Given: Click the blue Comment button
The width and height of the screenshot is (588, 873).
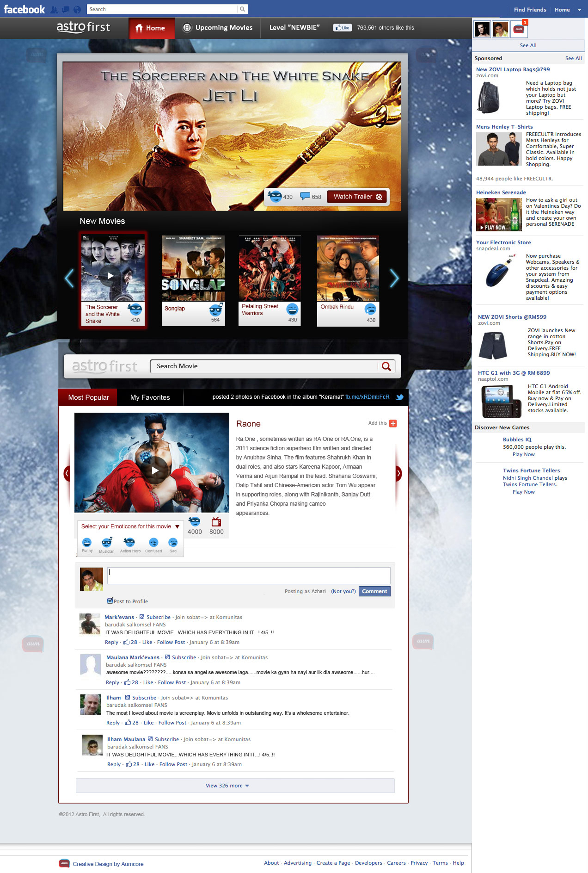Looking at the screenshot, I should (x=374, y=591).
